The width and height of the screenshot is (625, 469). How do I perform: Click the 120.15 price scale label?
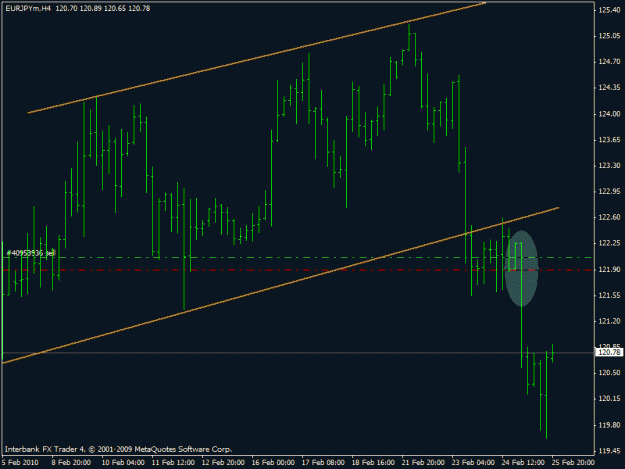609,398
